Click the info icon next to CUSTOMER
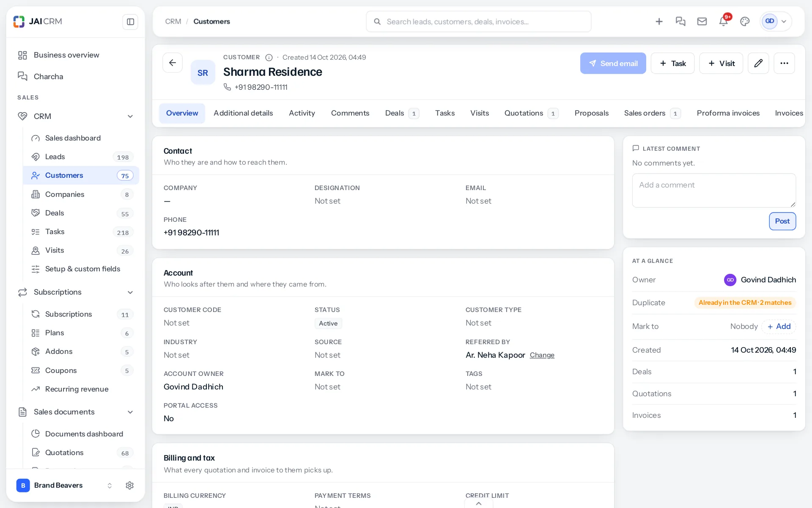This screenshot has width=812, height=508. 269,58
